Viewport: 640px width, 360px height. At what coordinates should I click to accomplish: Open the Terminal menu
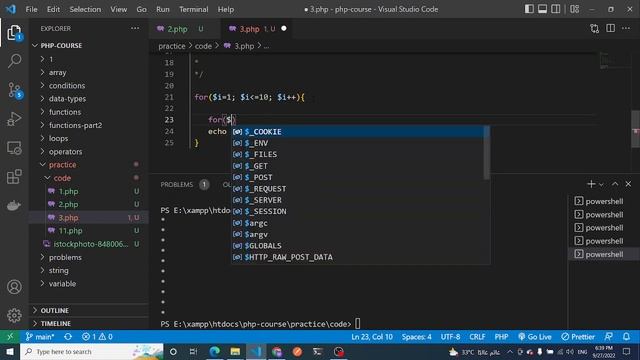[x=193, y=9]
